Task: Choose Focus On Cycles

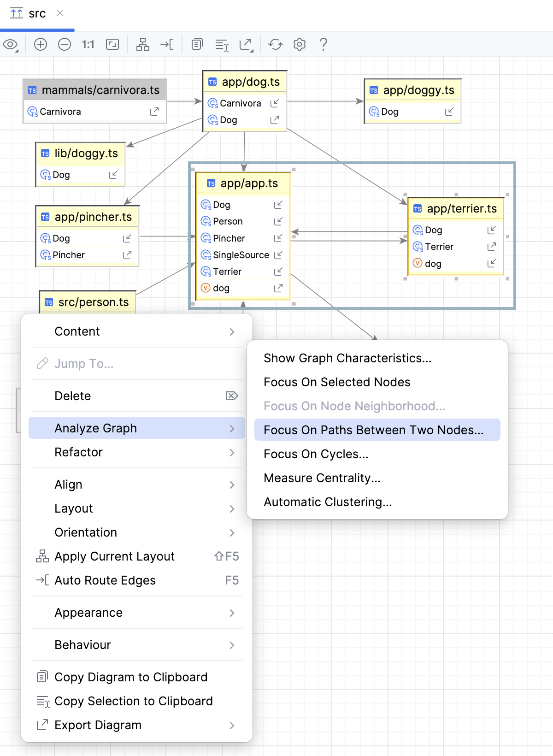Action: 377,454
